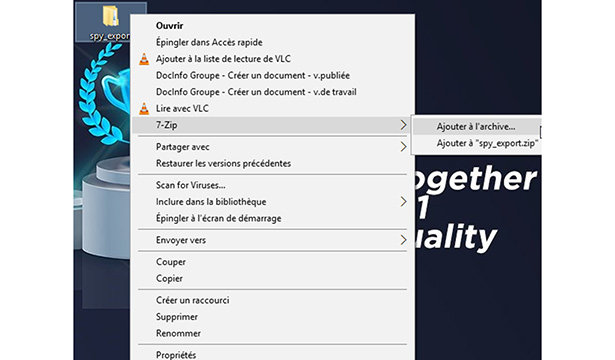This screenshot has width=615, height=360.
Task: Choose 'Ouvrir' from the context menu
Action: click(169, 26)
